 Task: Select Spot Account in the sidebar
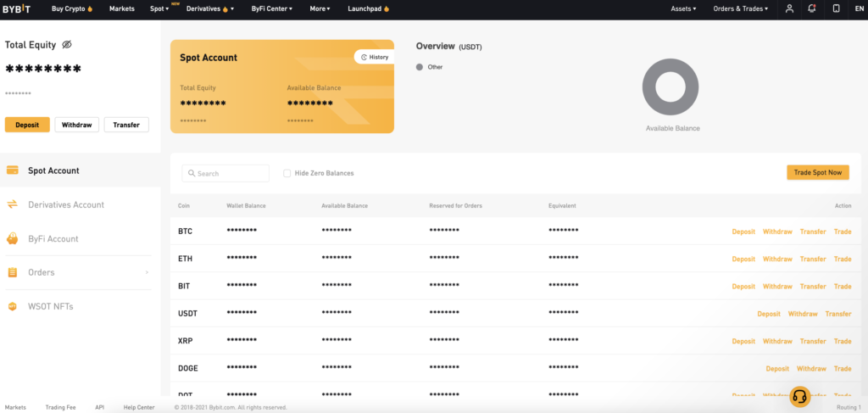pos(81,170)
